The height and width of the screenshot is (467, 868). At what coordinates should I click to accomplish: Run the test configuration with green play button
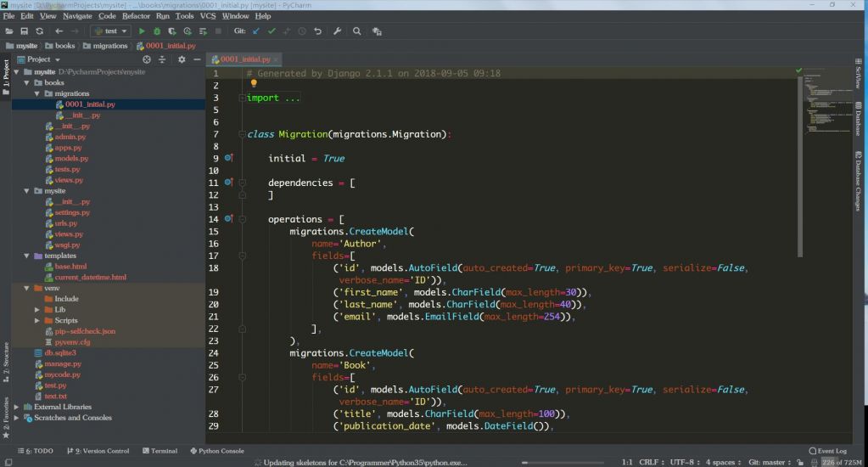pyautogui.click(x=142, y=31)
